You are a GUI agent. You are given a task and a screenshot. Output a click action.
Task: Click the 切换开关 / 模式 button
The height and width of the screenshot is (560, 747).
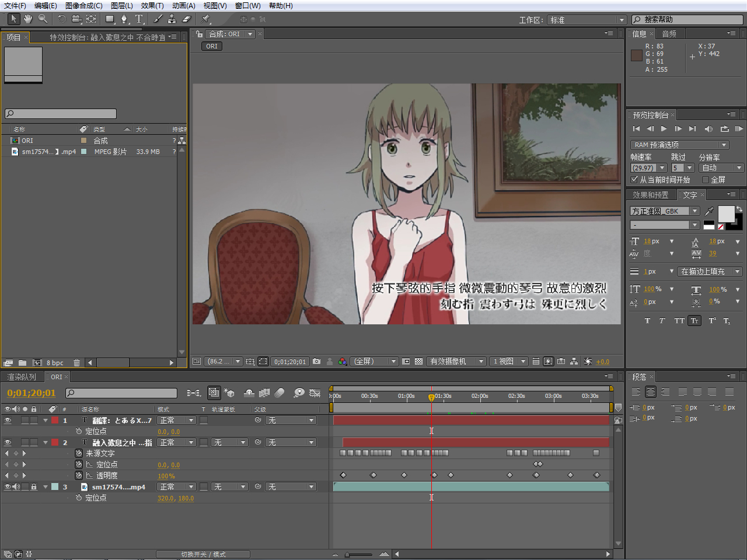(x=203, y=554)
